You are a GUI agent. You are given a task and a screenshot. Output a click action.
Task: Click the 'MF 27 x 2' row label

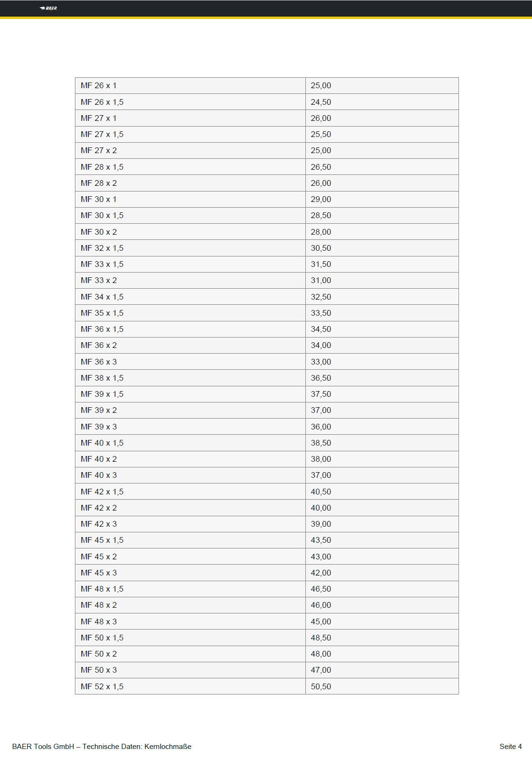99,151
